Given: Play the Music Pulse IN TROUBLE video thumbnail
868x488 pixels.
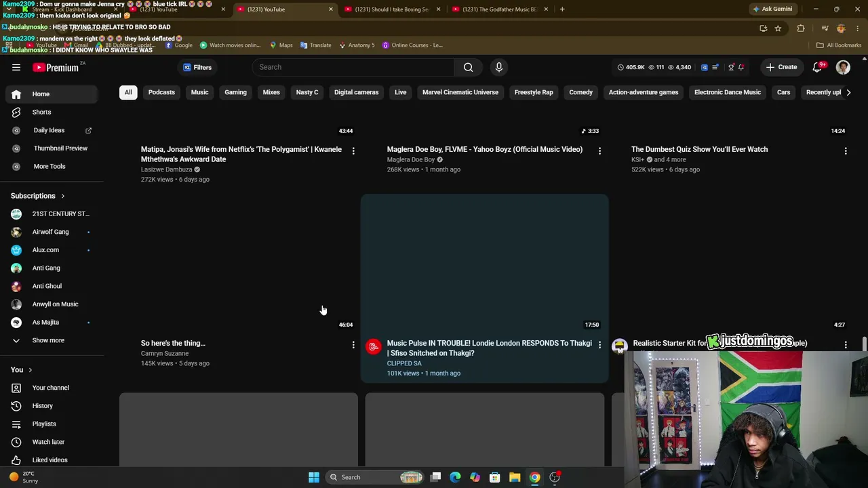Looking at the screenshot, I should pos(484,264).
